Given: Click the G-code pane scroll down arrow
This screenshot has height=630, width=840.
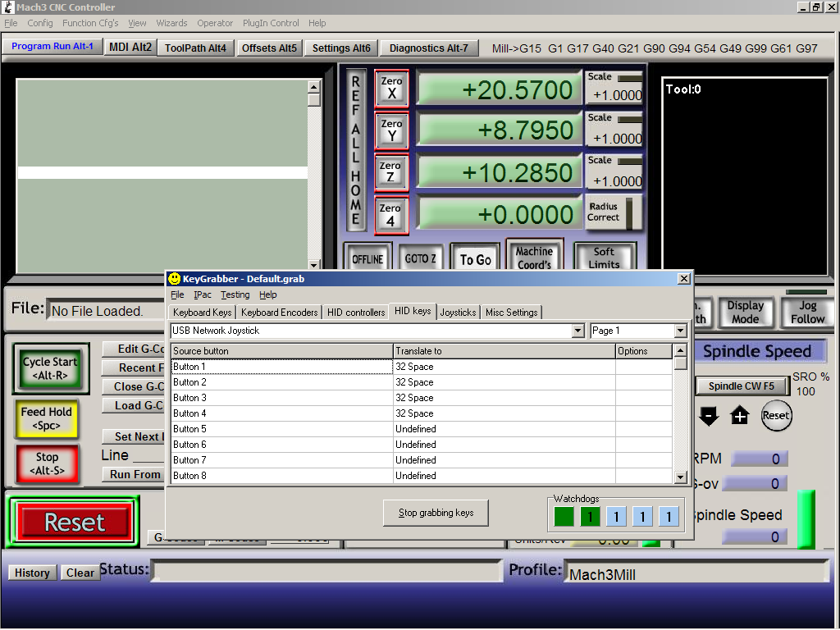Looking at the screenshot, I should 314,265.
